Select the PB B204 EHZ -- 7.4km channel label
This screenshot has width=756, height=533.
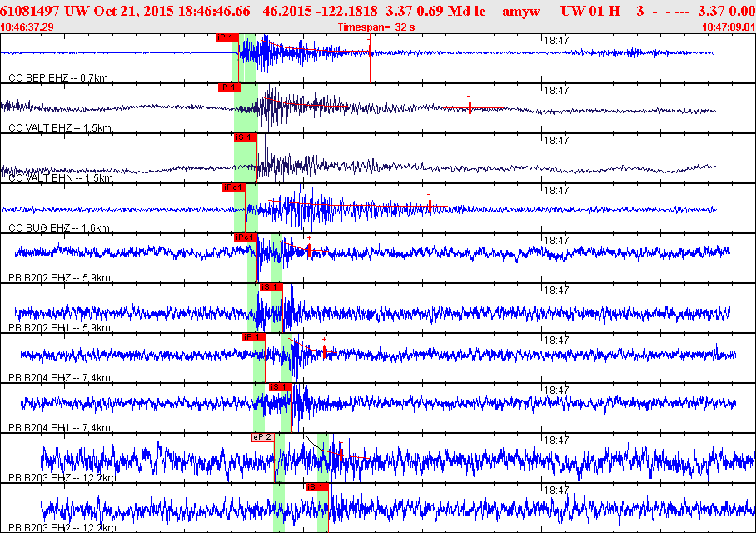coord(60,378)
